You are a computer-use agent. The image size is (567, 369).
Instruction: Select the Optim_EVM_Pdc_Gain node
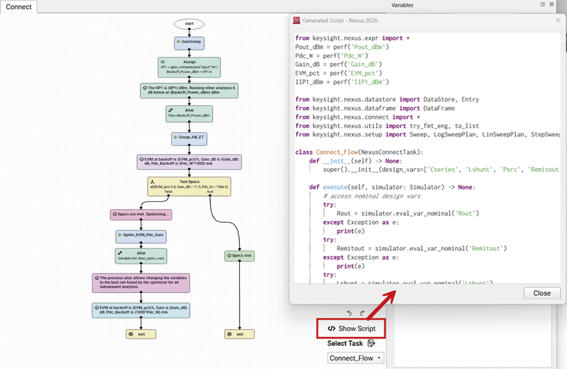[141, 236]
